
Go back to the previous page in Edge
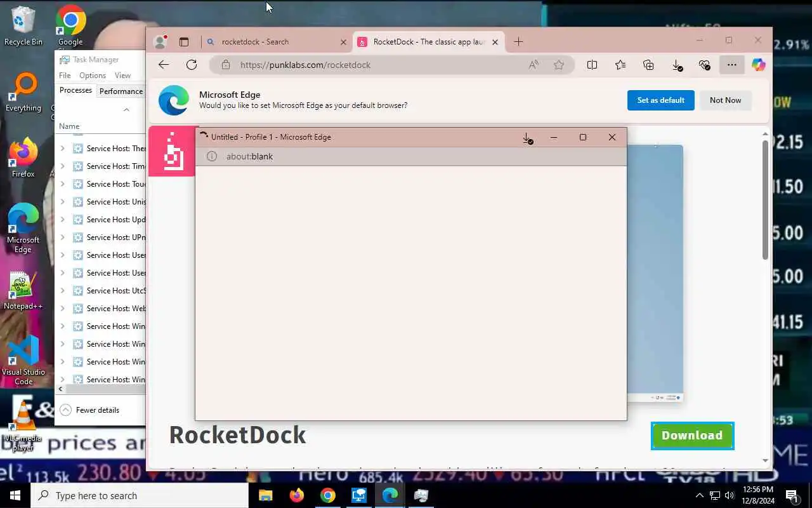[164, 65]
